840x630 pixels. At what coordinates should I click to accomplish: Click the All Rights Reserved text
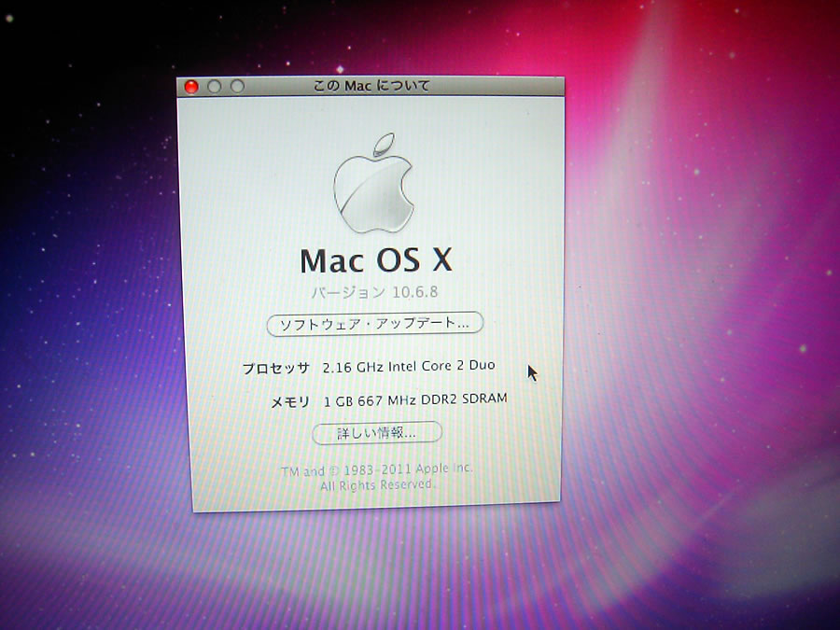point(378,485)
